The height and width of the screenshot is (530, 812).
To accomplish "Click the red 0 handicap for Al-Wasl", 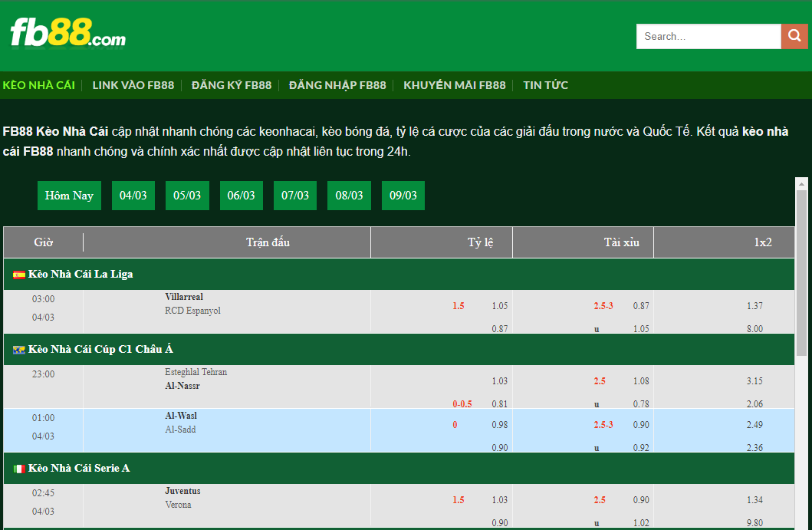I will [455, 425].
